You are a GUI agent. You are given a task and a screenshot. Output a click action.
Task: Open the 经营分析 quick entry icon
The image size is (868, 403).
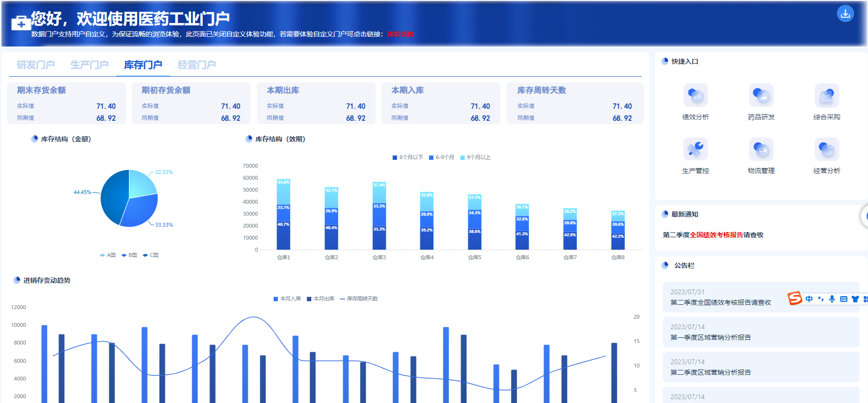[x=827, y=149]
